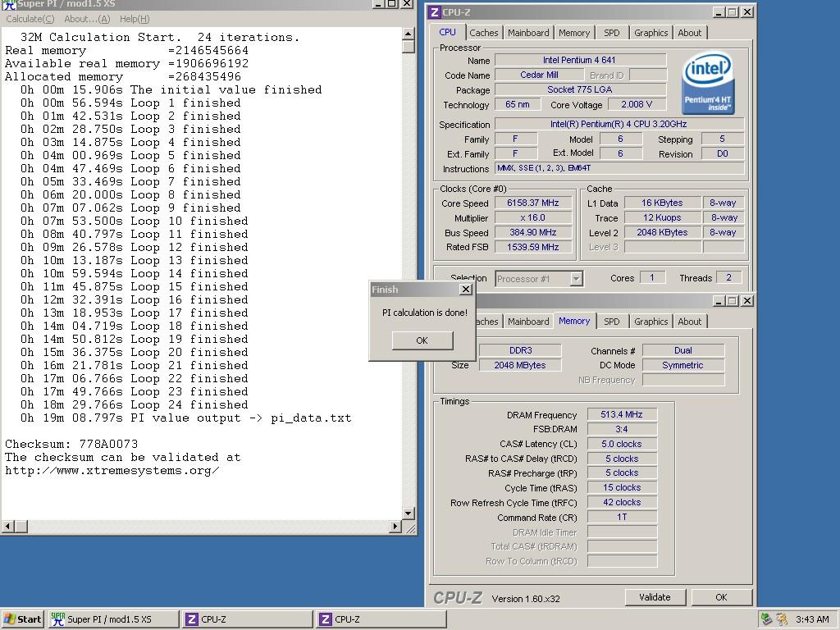Open the Graphics tab in upper CPU-Z
This screenshot has height=630, width=840.
(651, 33)
